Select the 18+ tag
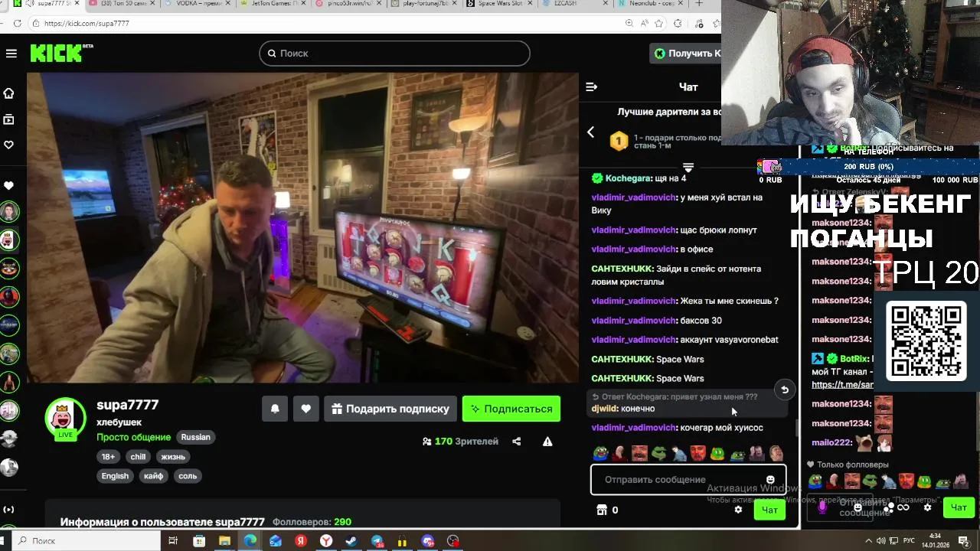Image resolution: width=980 pixels, height=551 pixels. 108,457
